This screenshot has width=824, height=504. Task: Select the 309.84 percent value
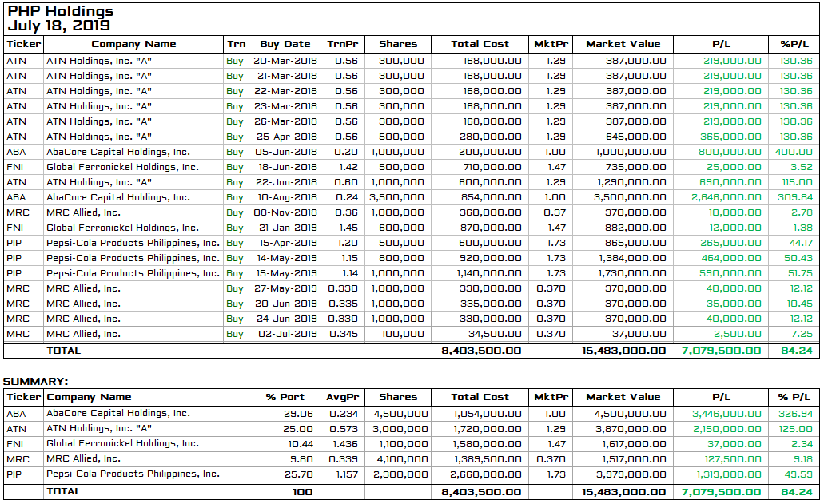pos(795,198)
